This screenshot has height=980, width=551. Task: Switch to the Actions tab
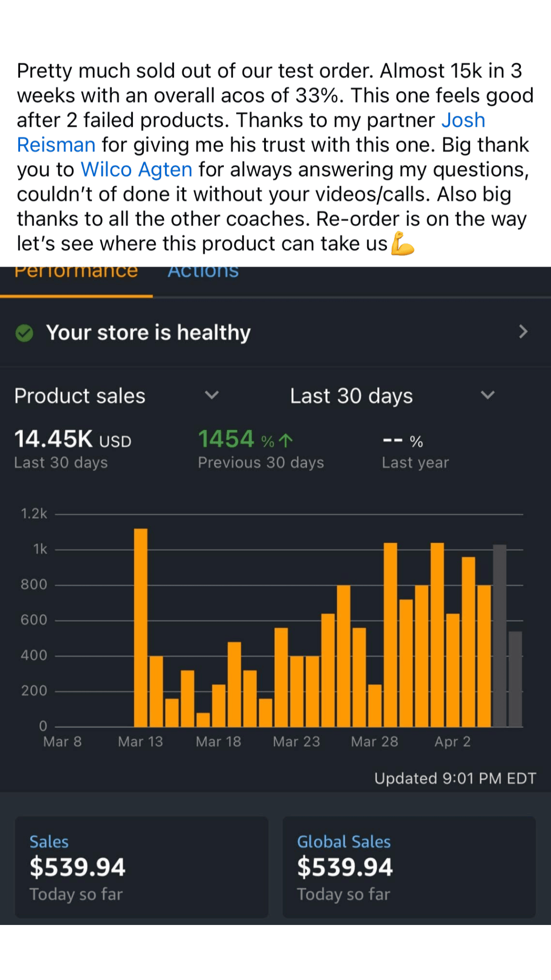(x=203, y=273)
